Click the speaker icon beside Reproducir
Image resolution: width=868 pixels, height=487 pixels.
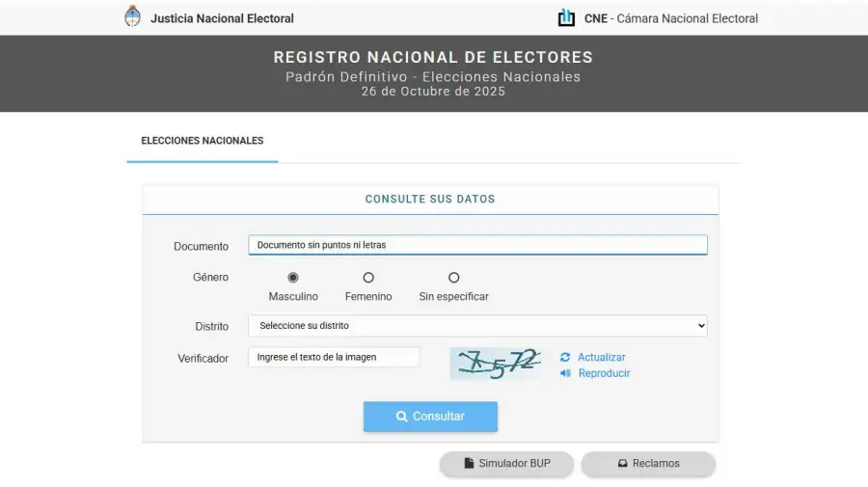[565, 373]
